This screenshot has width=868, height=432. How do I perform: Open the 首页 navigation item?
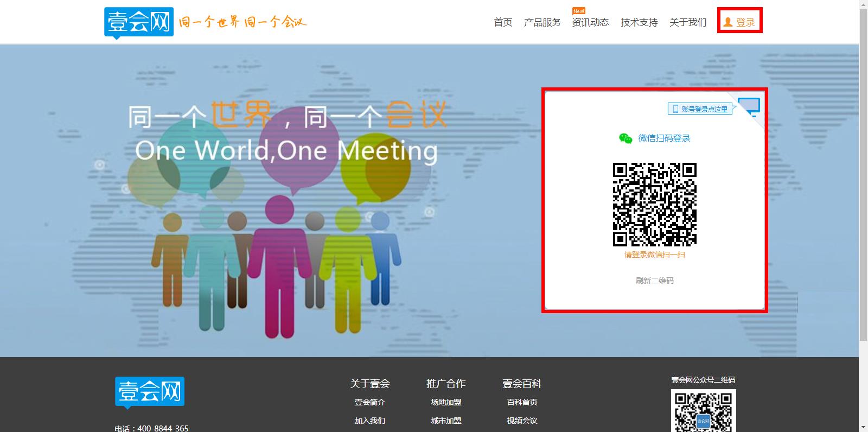pos(503,22)
